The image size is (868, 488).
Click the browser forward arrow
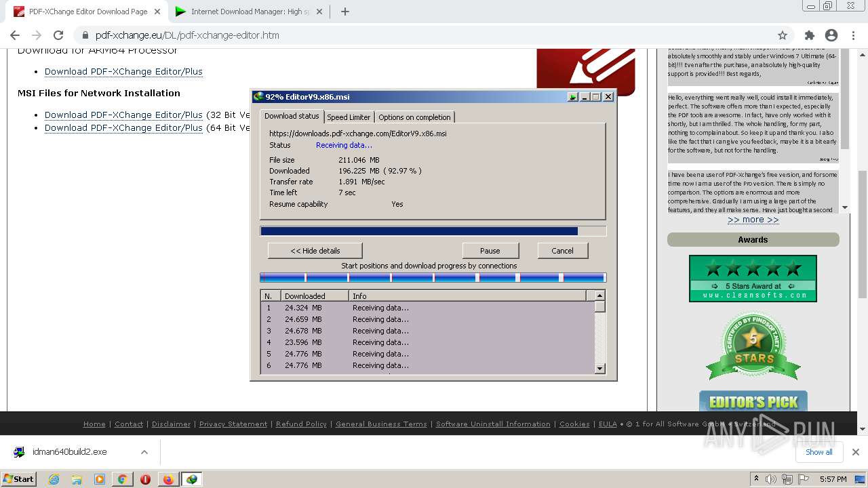tap(37, 35)
